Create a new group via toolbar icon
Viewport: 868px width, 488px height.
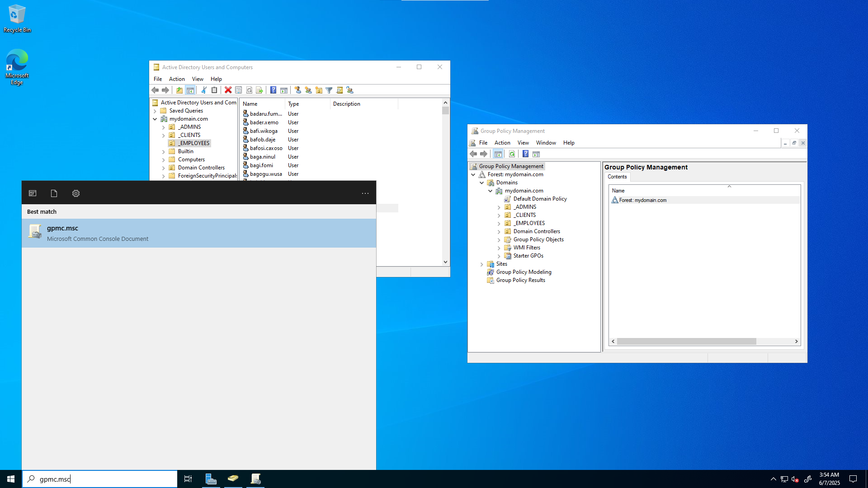308,90
